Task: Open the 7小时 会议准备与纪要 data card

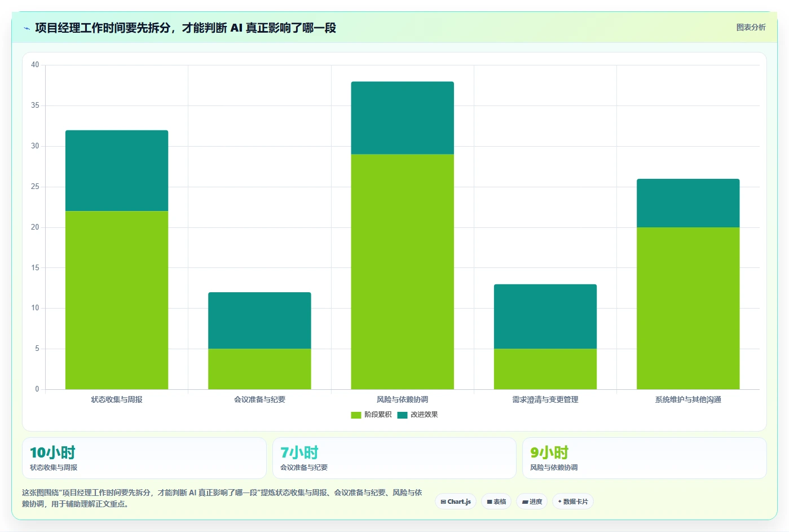Action: click(x=394, y=458)
